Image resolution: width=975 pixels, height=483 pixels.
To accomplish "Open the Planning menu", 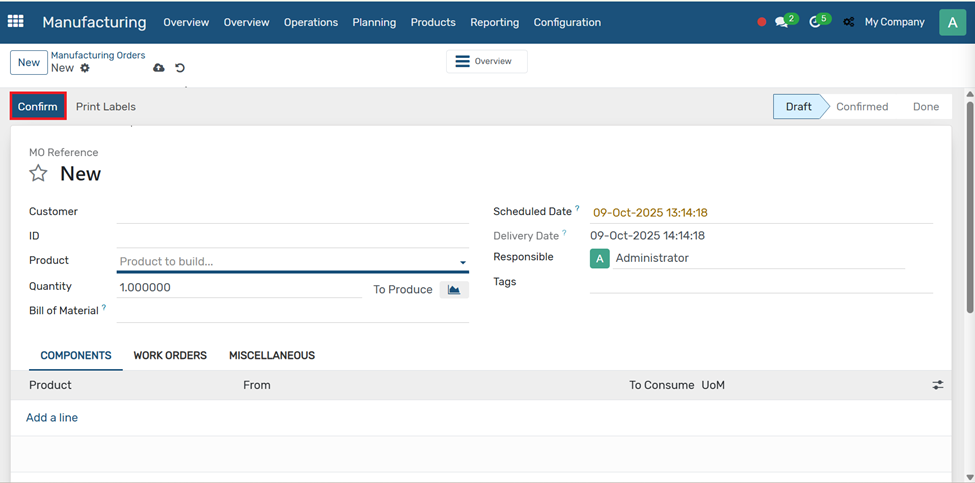I will pyautogui.click(x=374, y=22).
